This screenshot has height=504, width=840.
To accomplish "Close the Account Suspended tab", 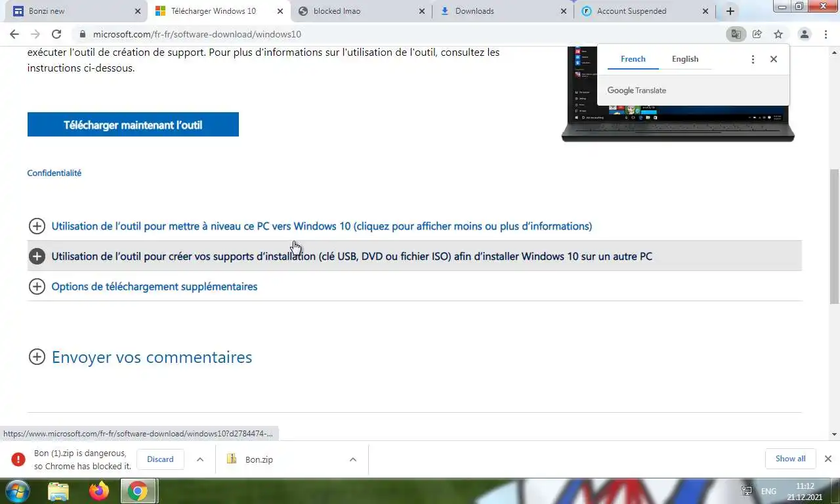I will [x=705, y=11].
